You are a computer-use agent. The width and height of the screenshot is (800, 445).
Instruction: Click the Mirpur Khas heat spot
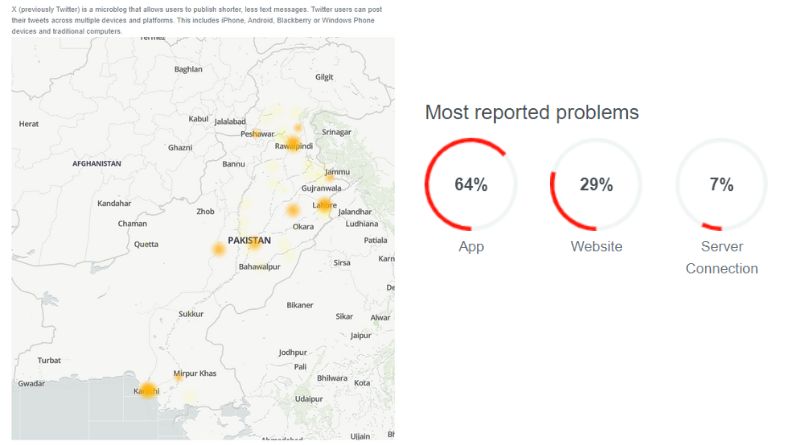tap(178, 377)
